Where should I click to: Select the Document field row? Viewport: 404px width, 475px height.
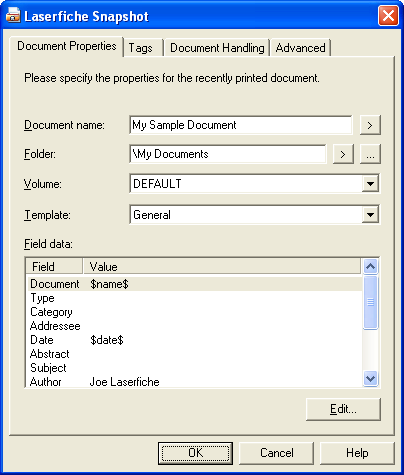coord(194,284)
